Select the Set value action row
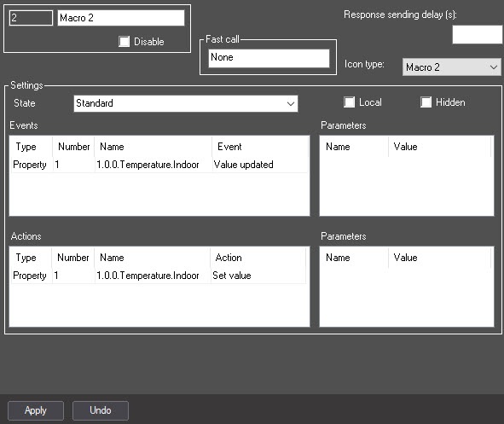Image resolution: width=504 pixels, height=424 pixels. (159, 276)
